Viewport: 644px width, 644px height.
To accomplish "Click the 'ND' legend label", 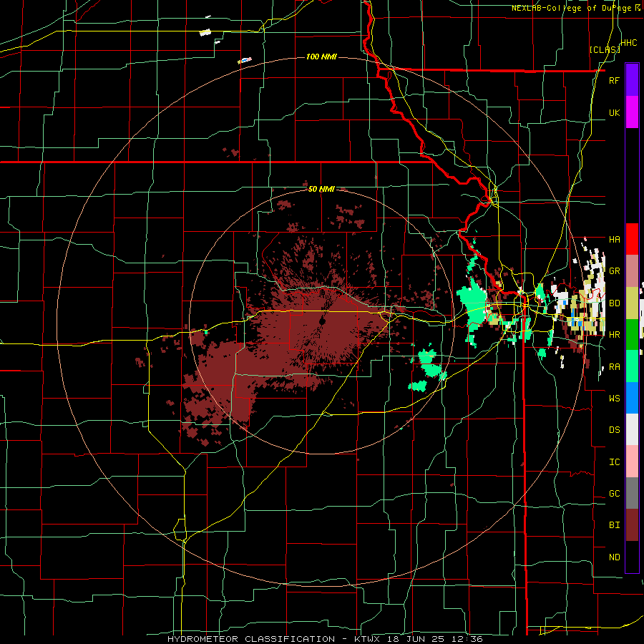I will coord(614,557).
